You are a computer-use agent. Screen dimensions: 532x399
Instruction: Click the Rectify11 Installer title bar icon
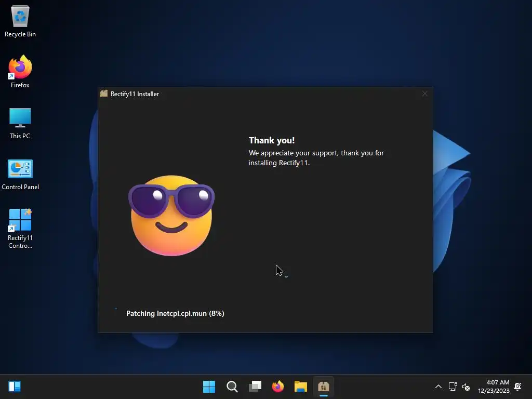[104, 94]
